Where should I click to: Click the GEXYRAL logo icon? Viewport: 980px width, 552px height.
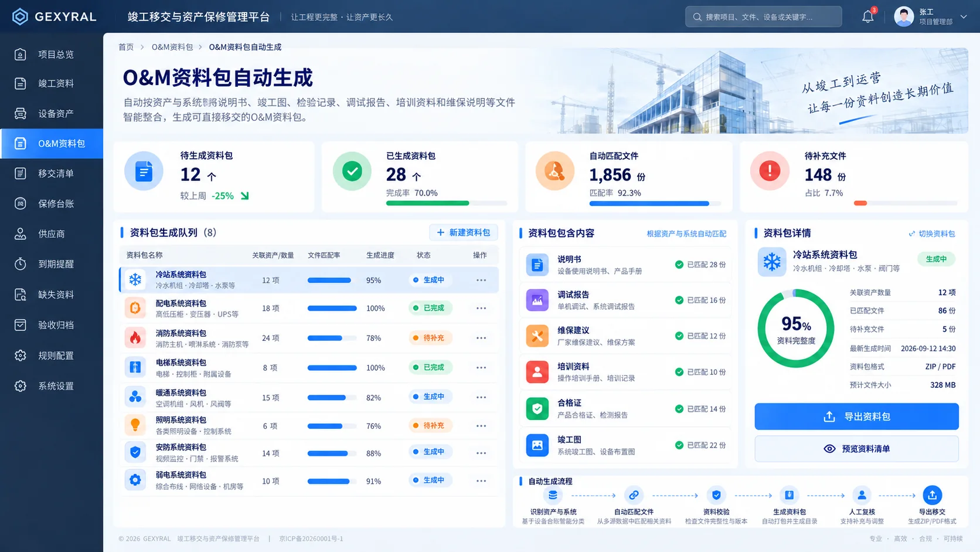coord(20,16)
